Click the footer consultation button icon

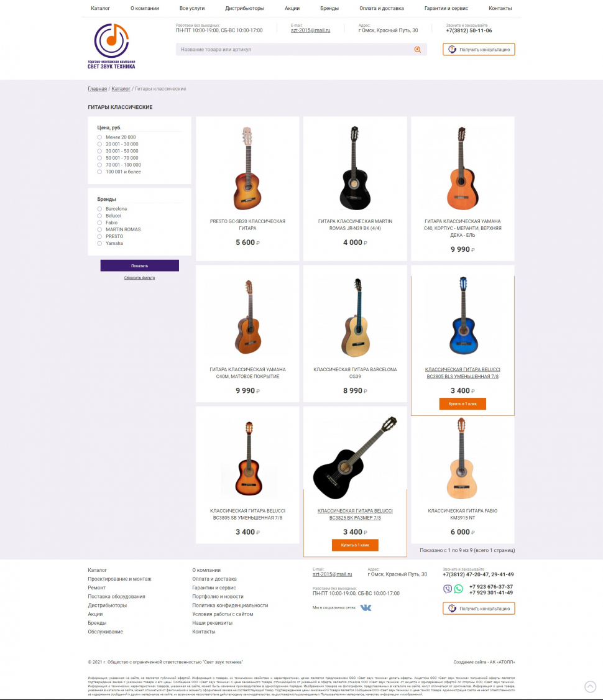pyautogui.click(x=452, y=609)
